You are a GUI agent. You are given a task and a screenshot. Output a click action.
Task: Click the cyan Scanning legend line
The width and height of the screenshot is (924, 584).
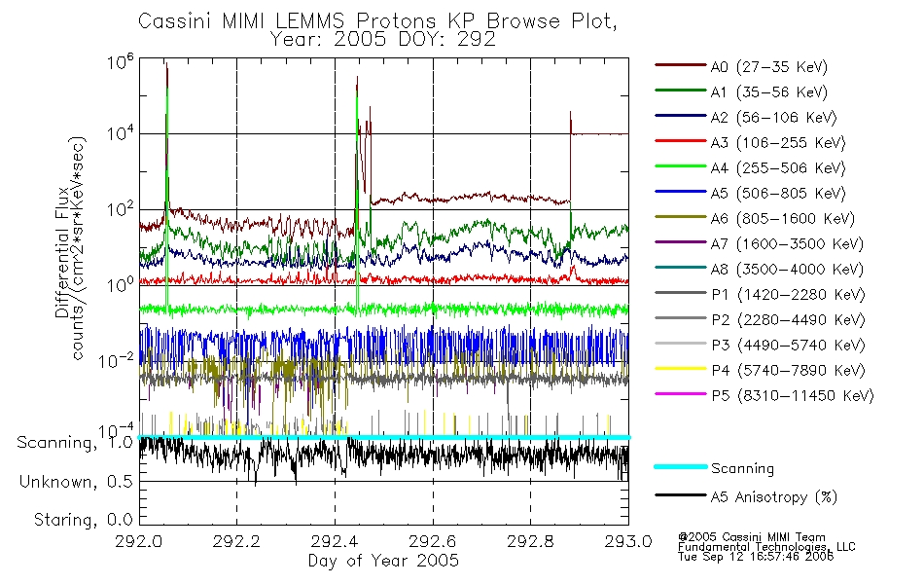coord(680,466)
